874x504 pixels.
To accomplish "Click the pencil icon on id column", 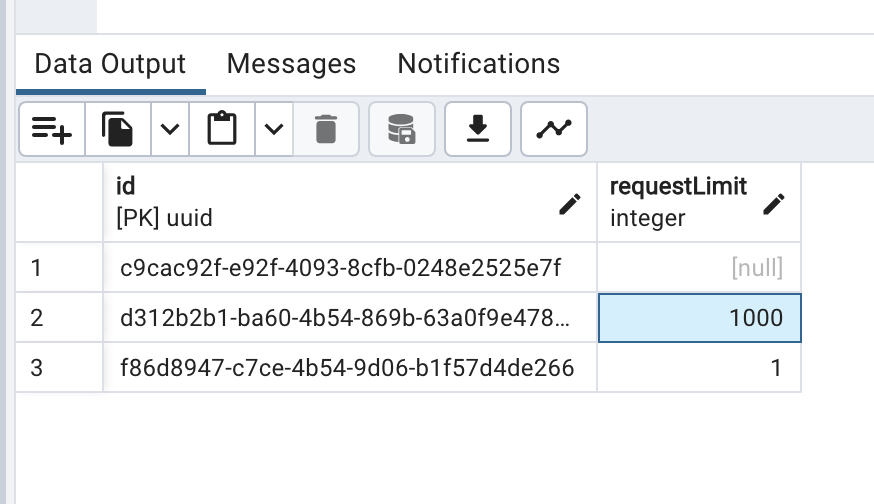I will (570, 204).
